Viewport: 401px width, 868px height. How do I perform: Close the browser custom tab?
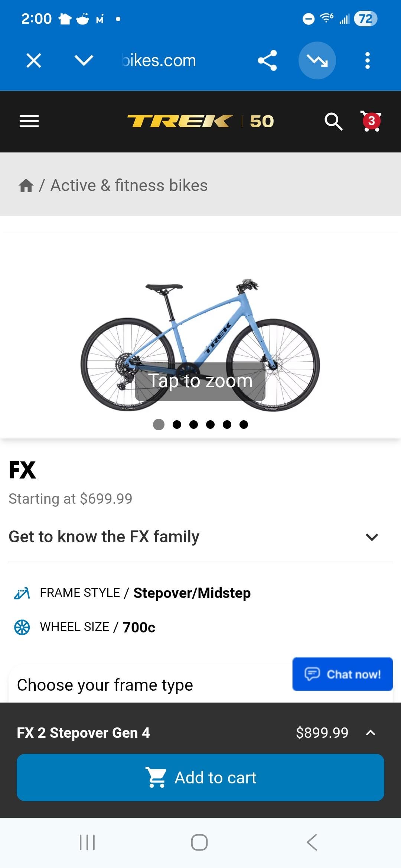[x=34, y=60]
